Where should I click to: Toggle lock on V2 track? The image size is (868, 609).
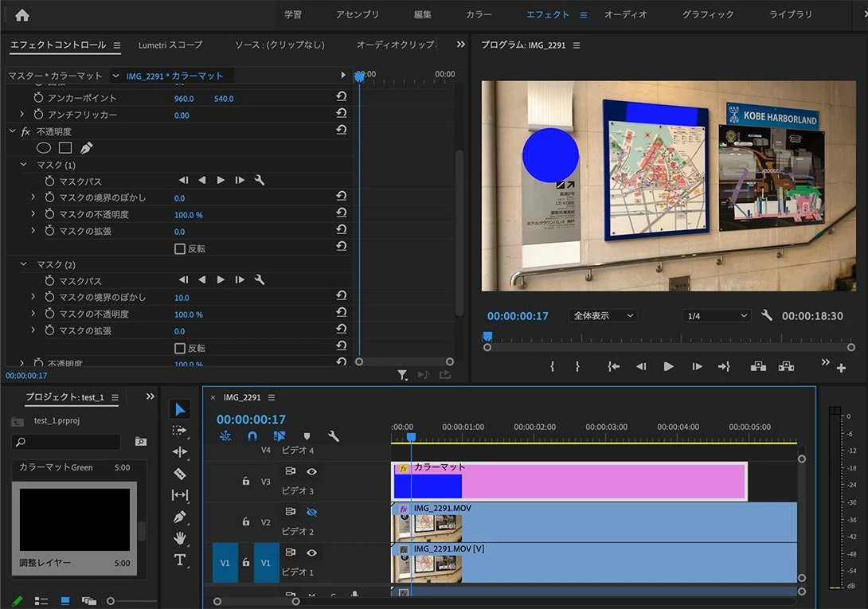click(246, 521)
